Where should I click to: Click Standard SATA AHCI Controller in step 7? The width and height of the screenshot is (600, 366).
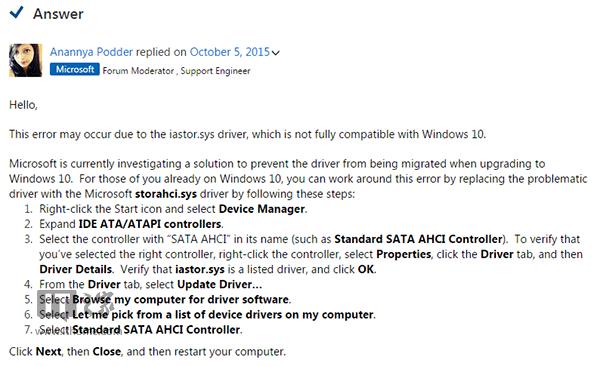156,330
